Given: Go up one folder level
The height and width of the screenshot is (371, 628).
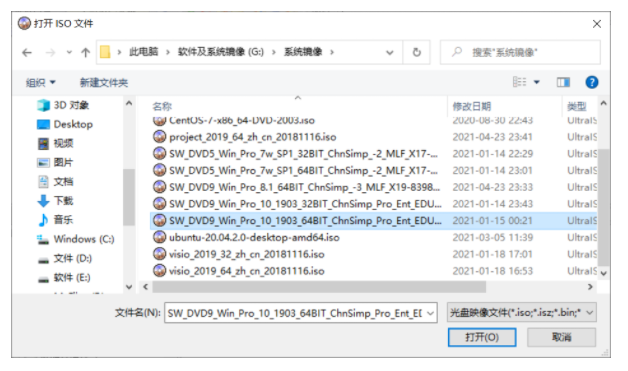Looking at the screenshot, I should point(85,52).
